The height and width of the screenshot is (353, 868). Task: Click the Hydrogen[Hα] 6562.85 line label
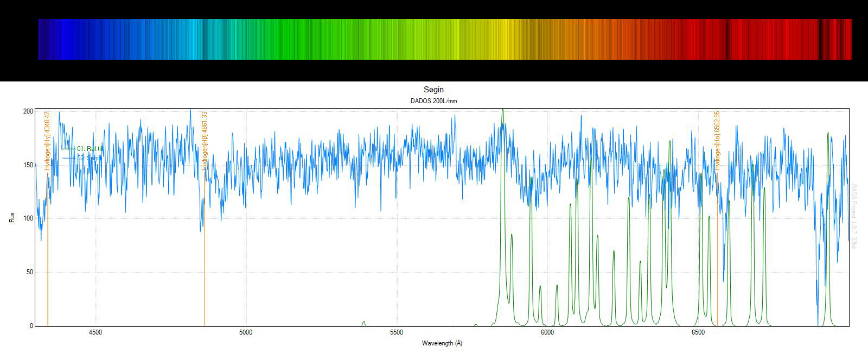click(x=717, y=141)
